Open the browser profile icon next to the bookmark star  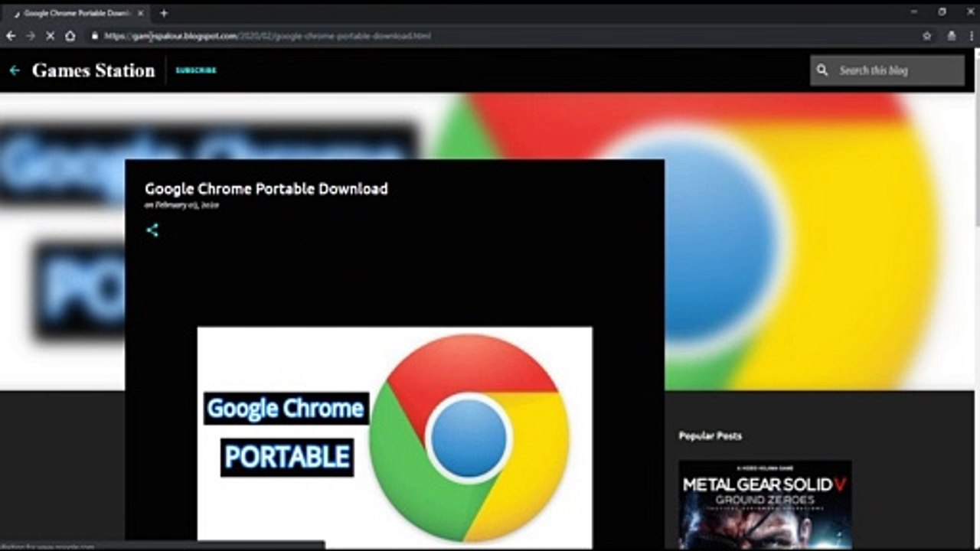click(x=952, y=36)
